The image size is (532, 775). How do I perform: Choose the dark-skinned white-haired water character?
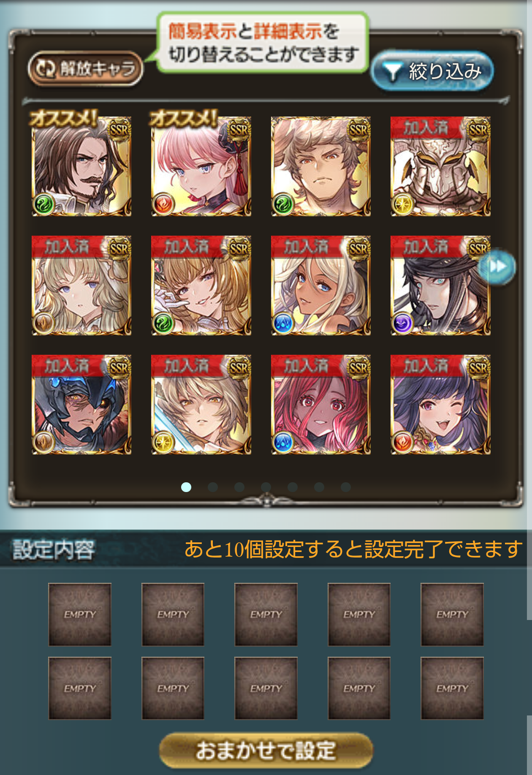click(320, 286)
